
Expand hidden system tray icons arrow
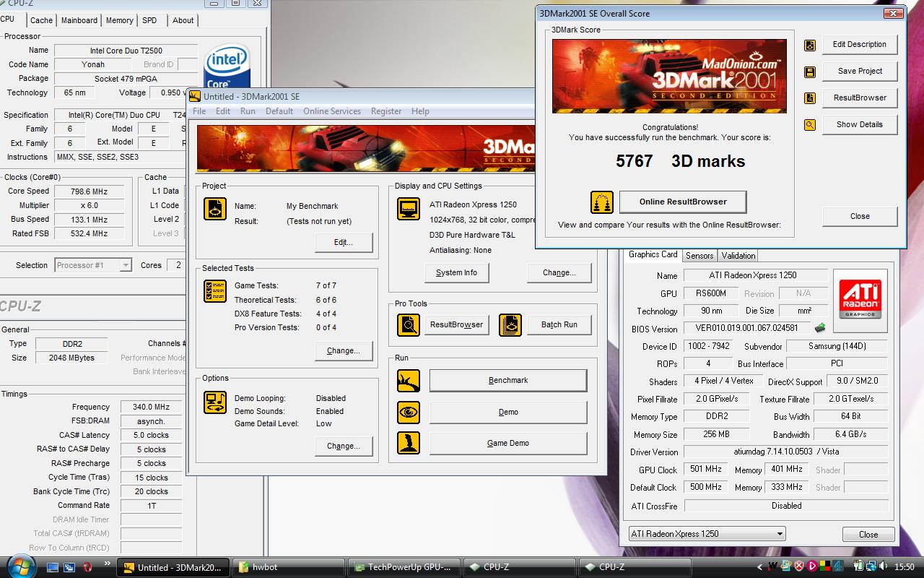click(760, 567)
